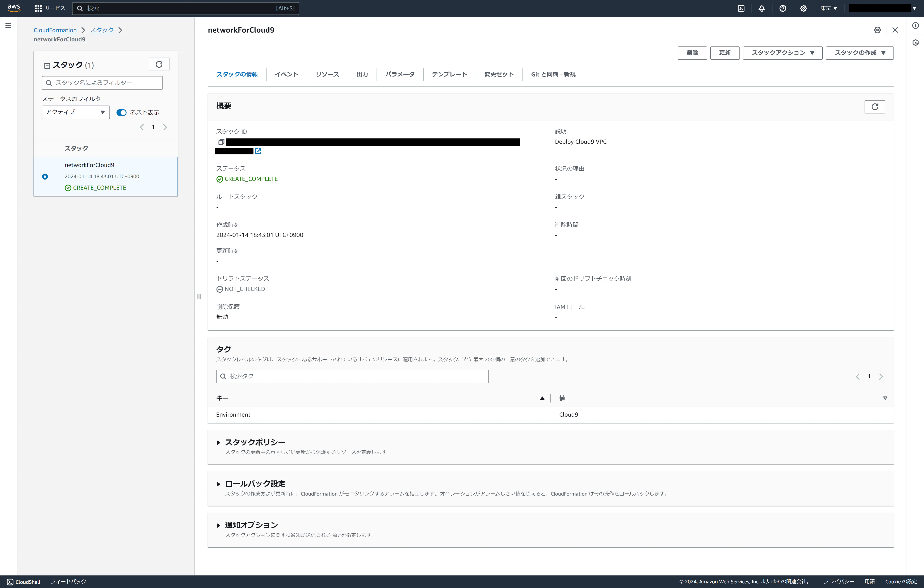Click networkForCloud9 name in stack list
Viewport: 924px width, 588px height.
[x=89, y=165]
